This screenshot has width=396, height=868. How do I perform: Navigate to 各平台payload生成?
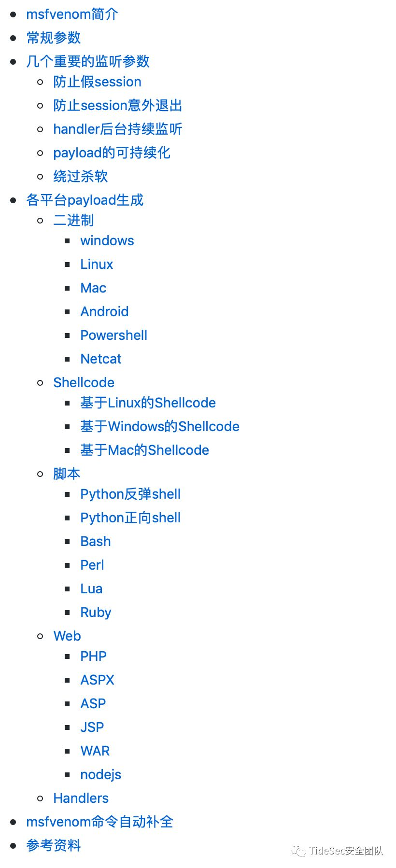point(85,200)
